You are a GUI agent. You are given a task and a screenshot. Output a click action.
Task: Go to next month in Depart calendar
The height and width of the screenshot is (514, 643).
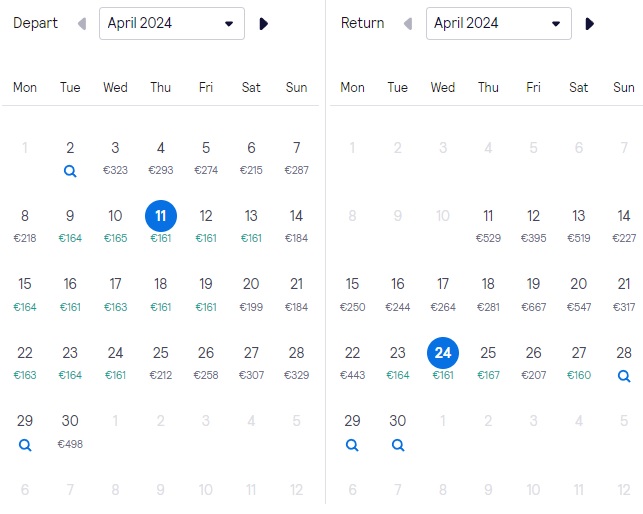pyautogui.click(x=264, y=24)
